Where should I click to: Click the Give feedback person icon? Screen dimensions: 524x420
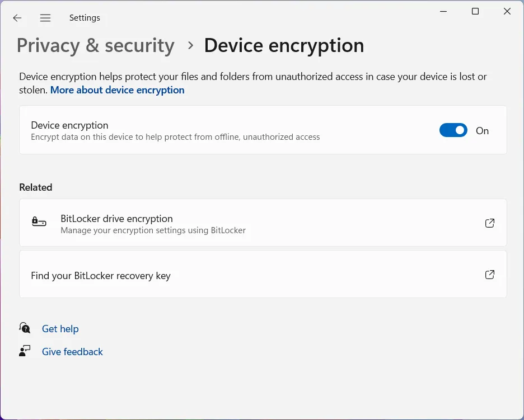[25, 351]
